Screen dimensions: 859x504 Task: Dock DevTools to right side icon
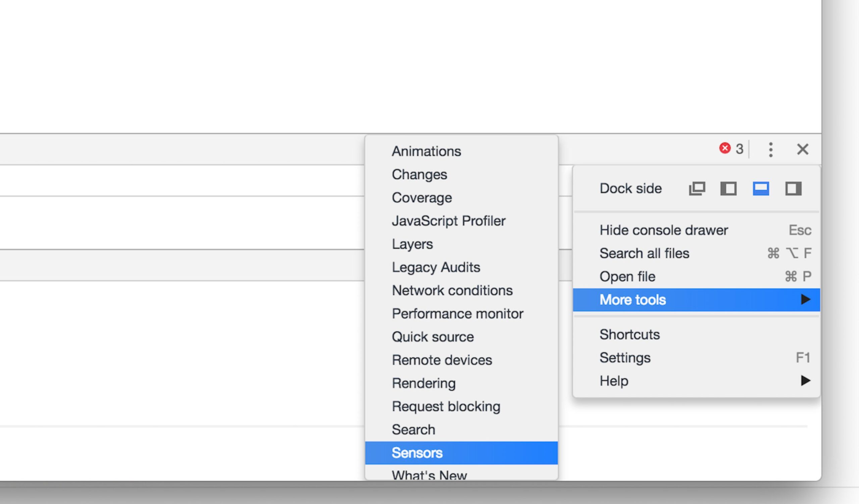tap(793, 188)
